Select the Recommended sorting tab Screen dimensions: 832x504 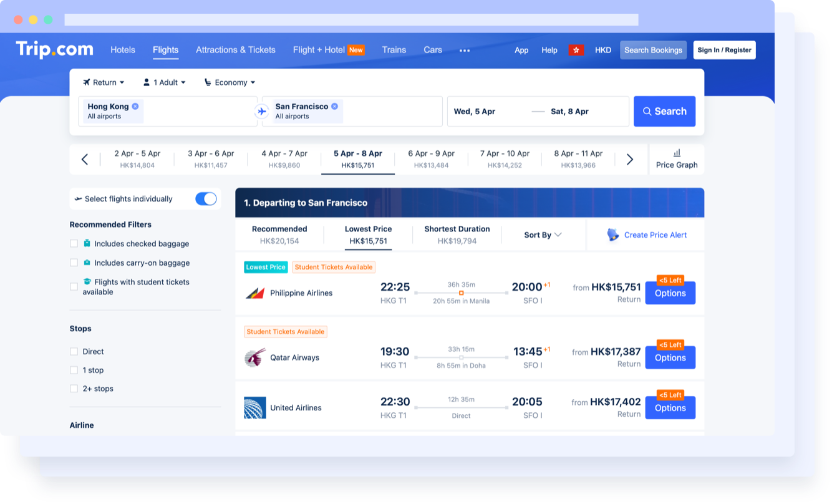click(x=279, y=235)
